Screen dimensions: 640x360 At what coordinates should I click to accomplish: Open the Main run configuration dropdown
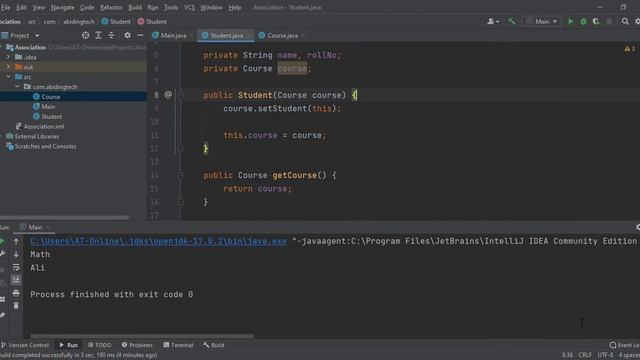click(x=542, y=21)
